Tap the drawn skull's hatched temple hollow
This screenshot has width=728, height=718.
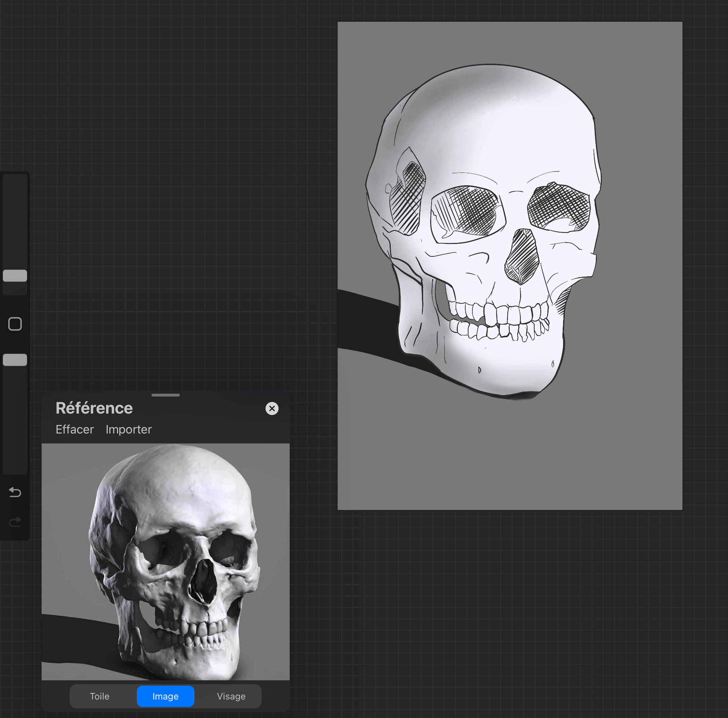pyautogui.click(x=408, y=198)
